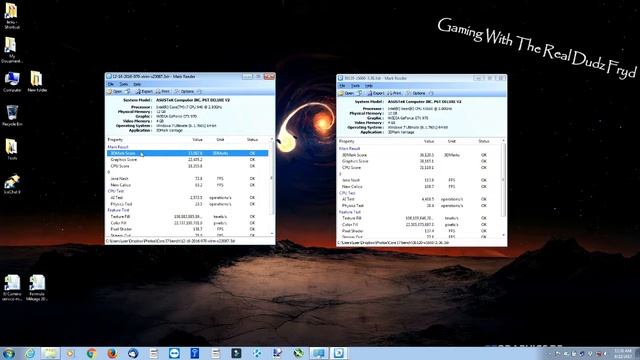
Task: Select Jane Nash row in left window
Action: (187, 178)
